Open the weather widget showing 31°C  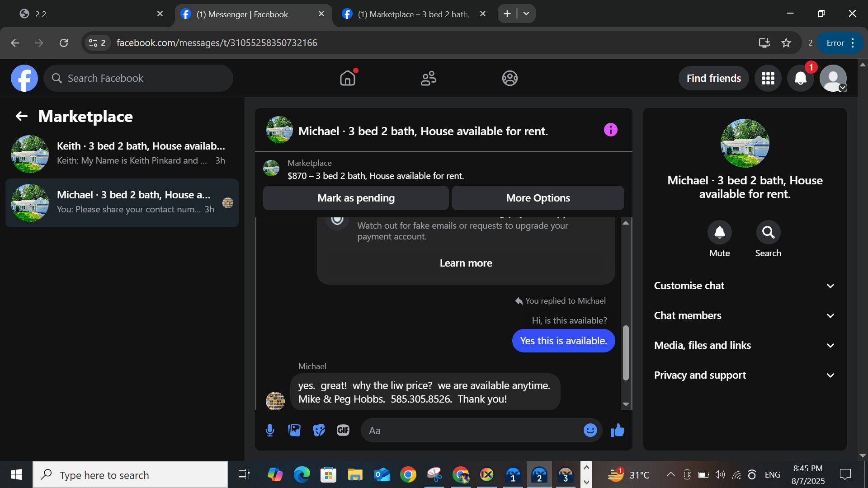click(x=628, y=474)
